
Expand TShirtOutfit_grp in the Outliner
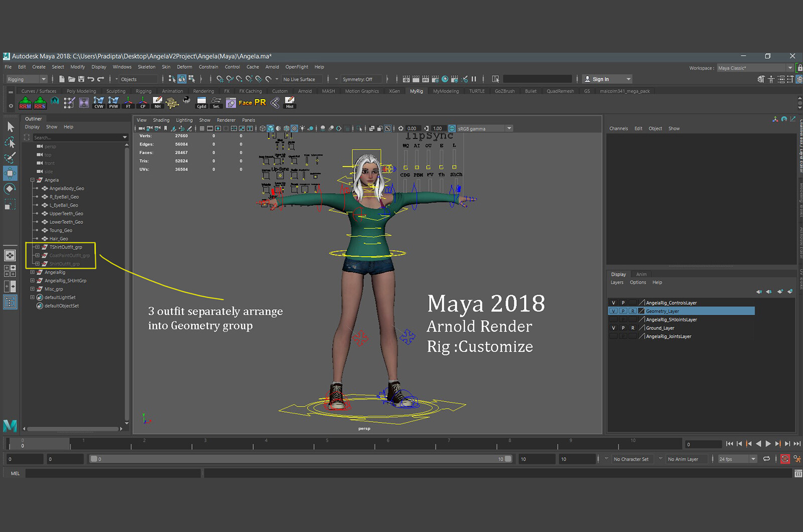point(37,247)
